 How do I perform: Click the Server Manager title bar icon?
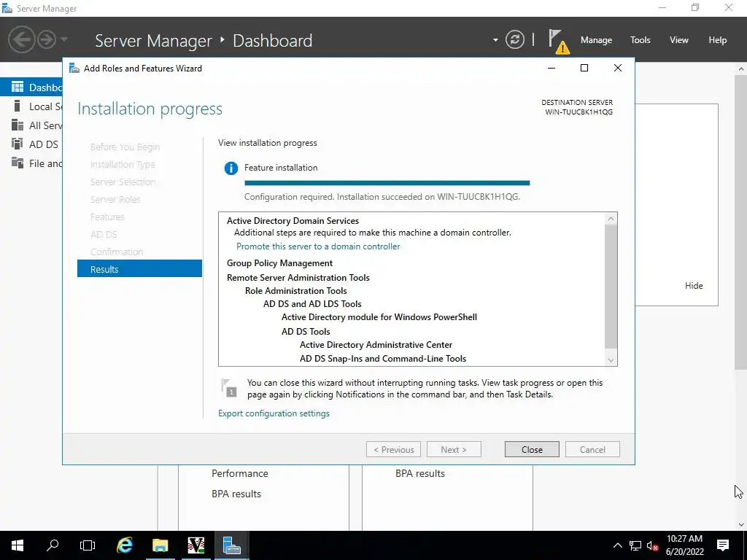pos(7,8)
